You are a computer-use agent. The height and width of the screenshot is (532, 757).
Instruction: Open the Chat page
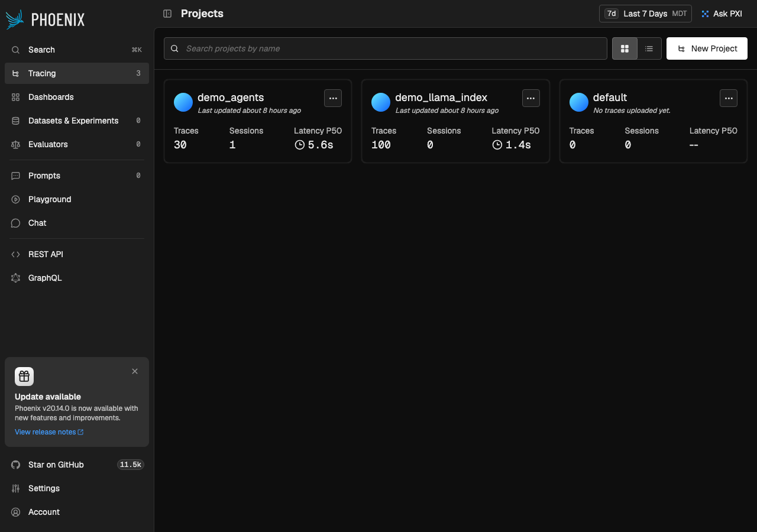pos(77,223)
